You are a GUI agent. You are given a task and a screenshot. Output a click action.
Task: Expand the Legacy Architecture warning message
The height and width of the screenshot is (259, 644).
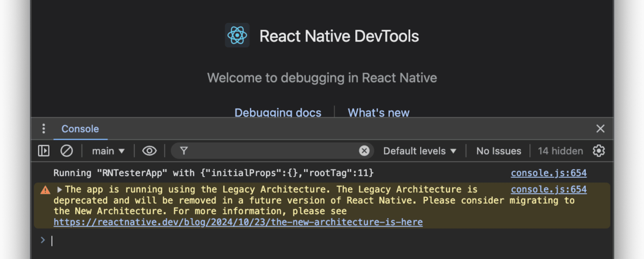tap(60, 190)
